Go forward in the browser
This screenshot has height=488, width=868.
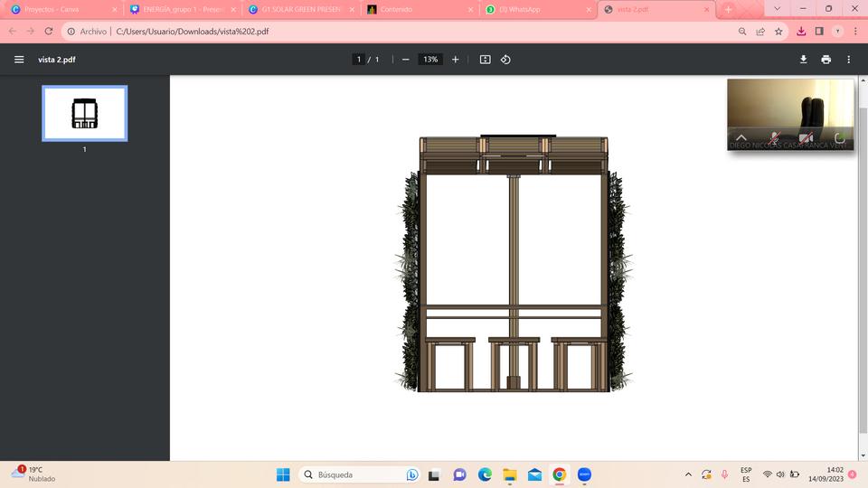31,32
